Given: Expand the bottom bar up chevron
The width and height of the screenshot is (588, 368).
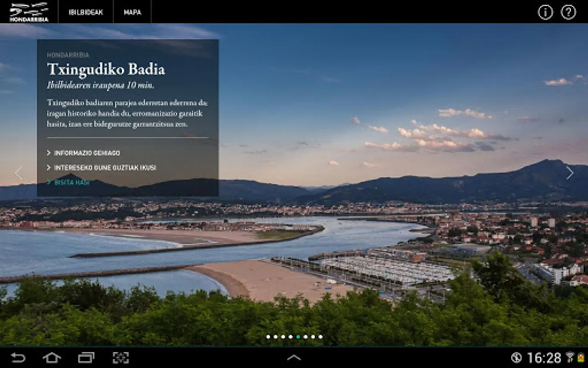Looking at the screenshot, I should tap(294, 358).
